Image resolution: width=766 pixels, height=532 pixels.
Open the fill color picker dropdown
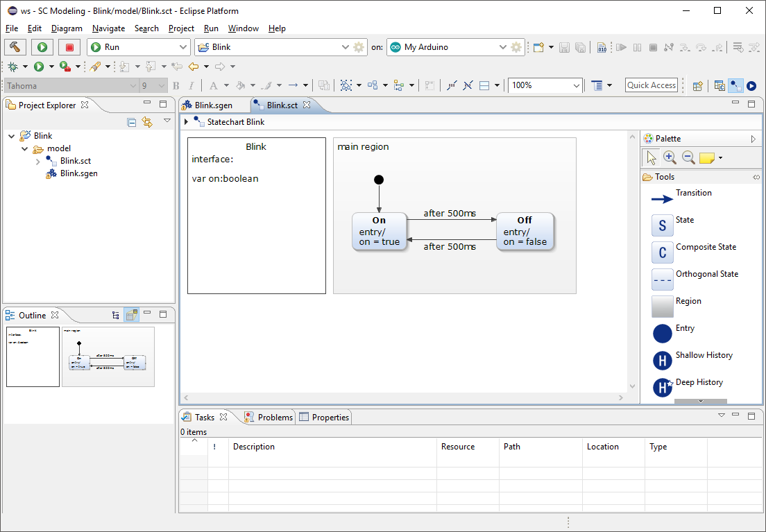coord(250,85)
